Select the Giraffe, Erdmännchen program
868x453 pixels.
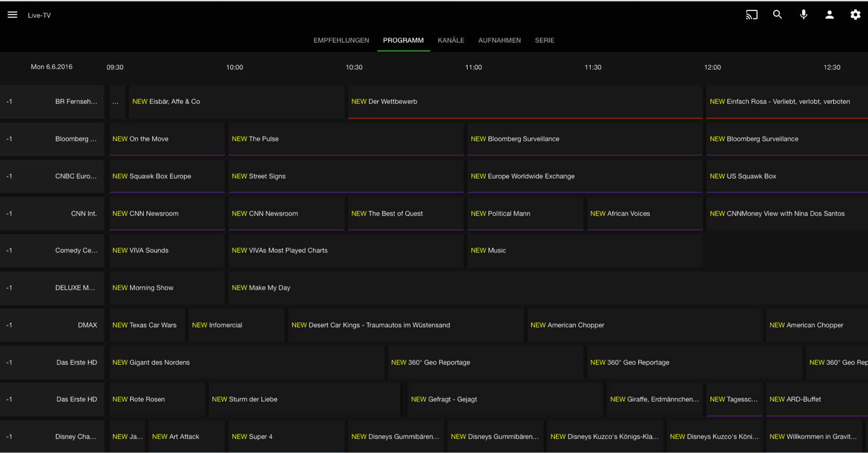pos(654,400)
